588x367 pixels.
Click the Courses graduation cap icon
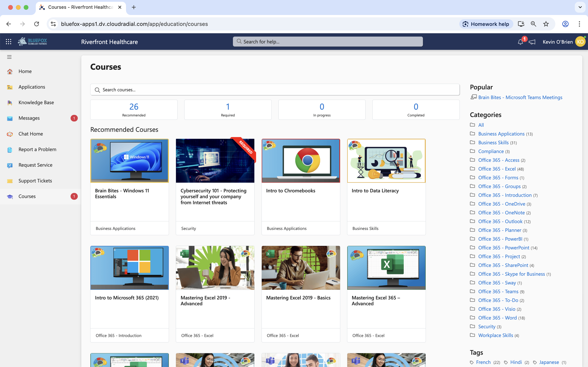pyautogui.click(x=10, y=196)
